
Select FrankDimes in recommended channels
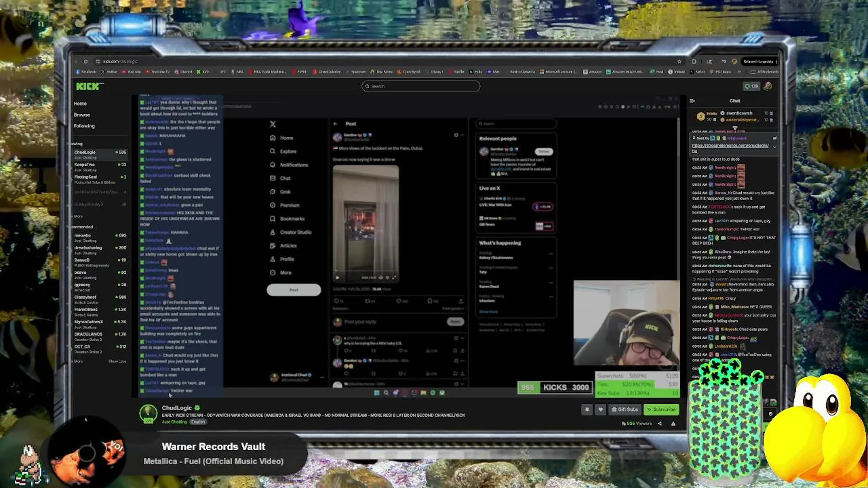[x=100, y=312]
